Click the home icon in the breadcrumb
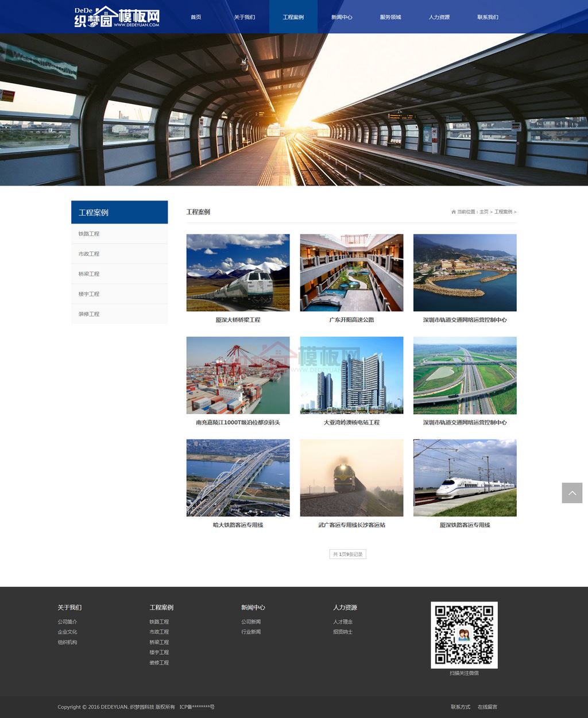Image resolution: width=588 pixels, height=718 pixels. click(x=454, y=212)
